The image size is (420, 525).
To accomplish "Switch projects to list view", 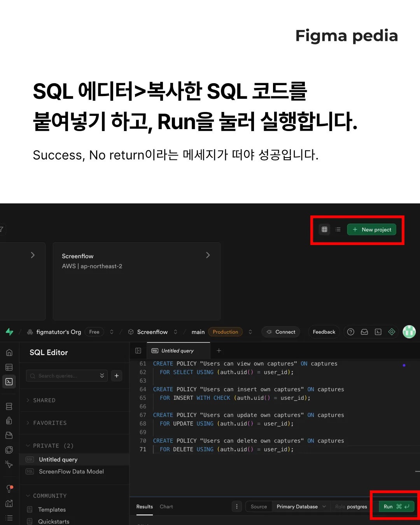I will coord(338,229).
